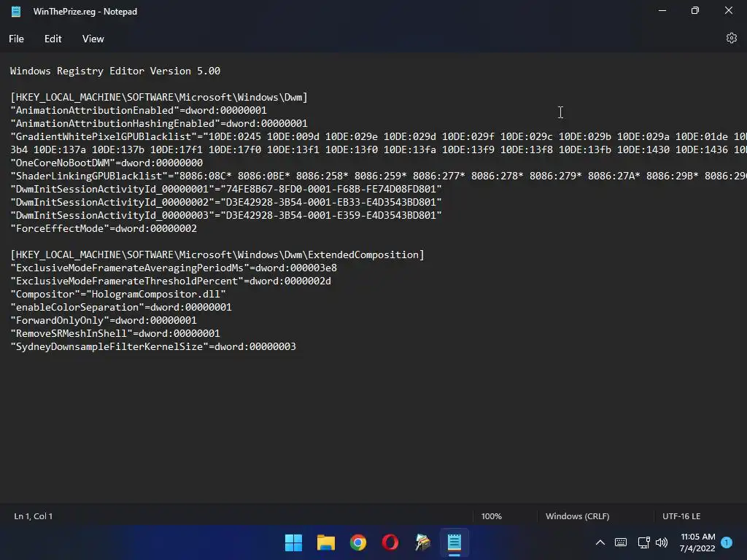Click the DwmInitSessionActivityId_00000003 line
747x560 pixels.
226,215
